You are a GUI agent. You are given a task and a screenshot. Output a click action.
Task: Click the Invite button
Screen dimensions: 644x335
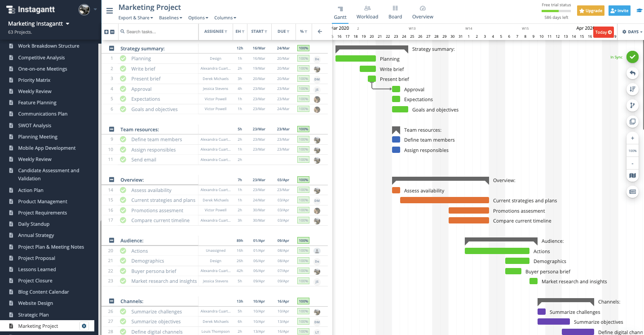pos(619,10)
